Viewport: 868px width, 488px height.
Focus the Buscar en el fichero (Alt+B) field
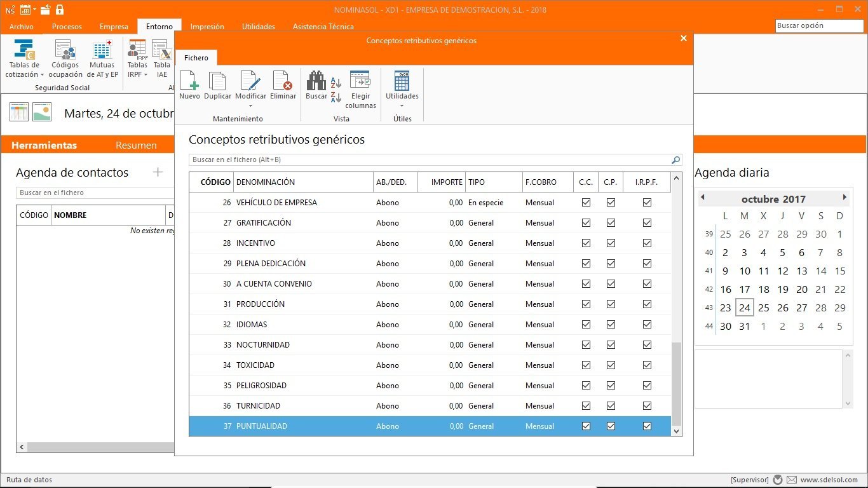(431, 160)
